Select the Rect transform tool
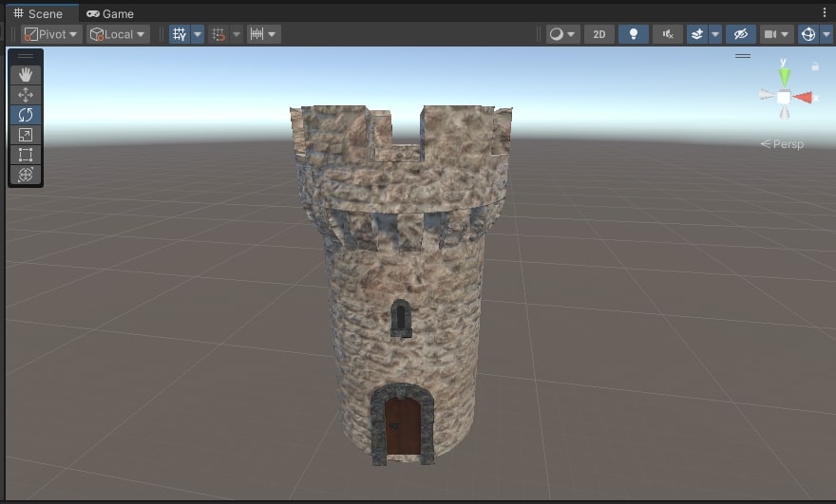836x504 pixels. (26, 155)
